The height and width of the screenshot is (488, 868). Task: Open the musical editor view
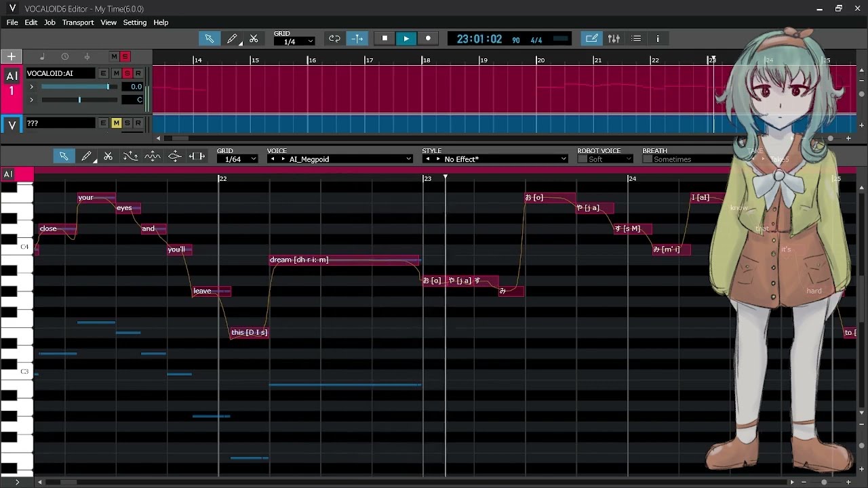[592, 39]
